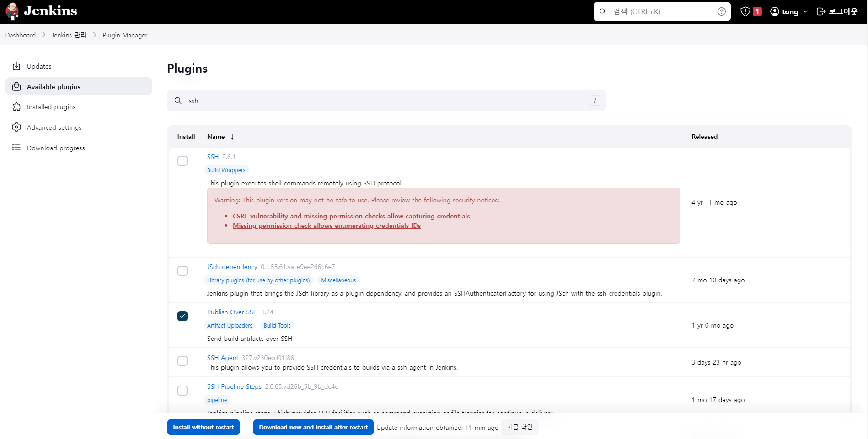Open the CSRF vulnerability security notice link
Screen dimensions: 868x439
tap(351, 216)
